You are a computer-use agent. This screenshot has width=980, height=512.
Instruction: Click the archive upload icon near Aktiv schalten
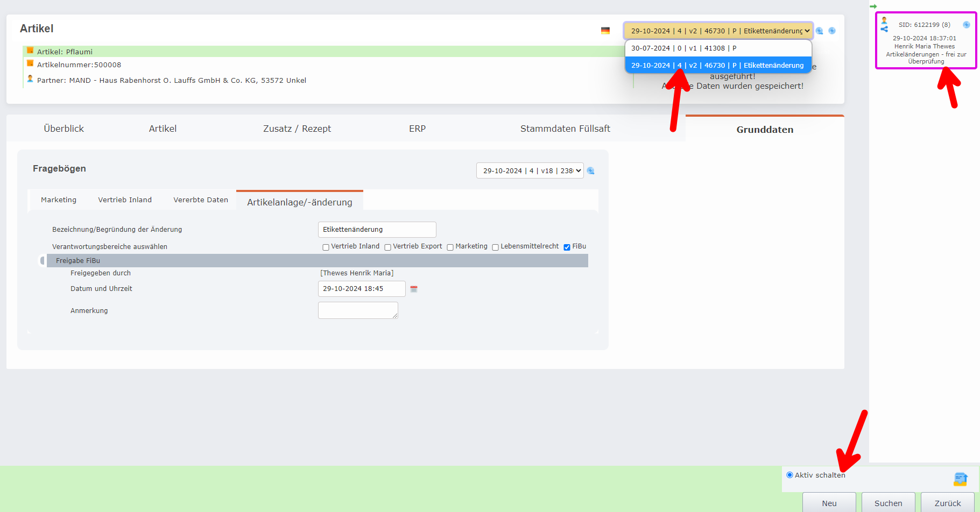(x=961, y=479)
